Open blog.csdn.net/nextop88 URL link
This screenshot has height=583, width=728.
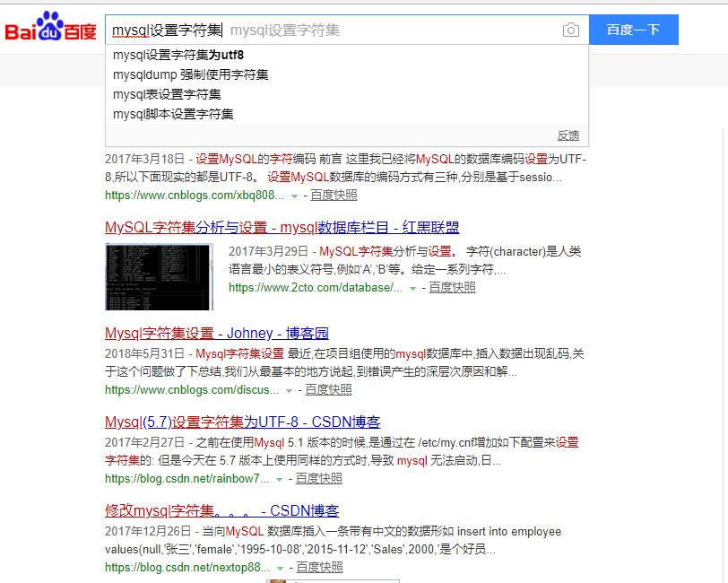tap(187, 567)
